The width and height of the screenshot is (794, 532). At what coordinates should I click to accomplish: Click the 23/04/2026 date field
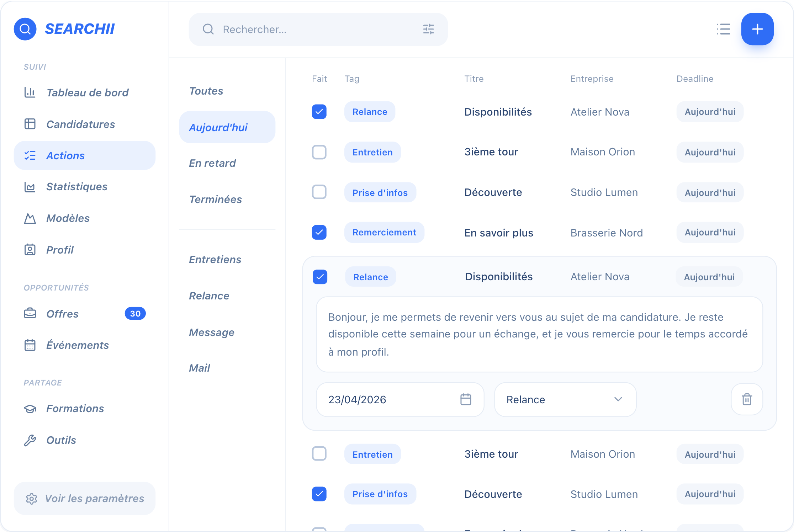click(x=400, y=399)
